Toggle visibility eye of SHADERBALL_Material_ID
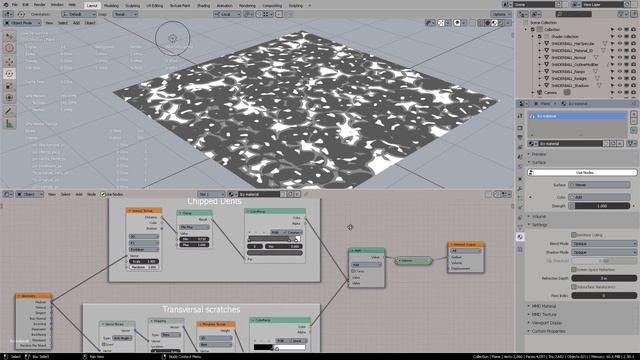 [620, 50]
